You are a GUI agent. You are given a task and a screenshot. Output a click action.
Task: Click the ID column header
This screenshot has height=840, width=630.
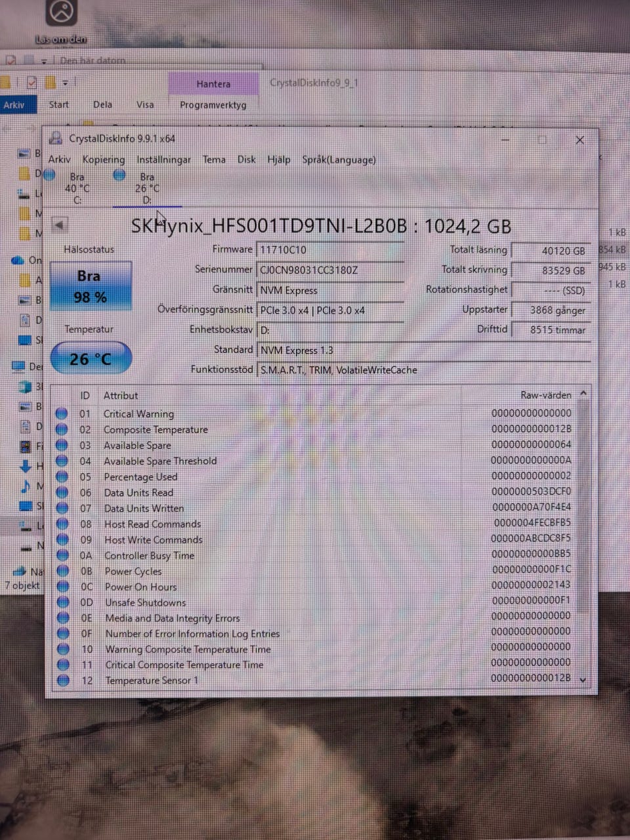point(85,396)
